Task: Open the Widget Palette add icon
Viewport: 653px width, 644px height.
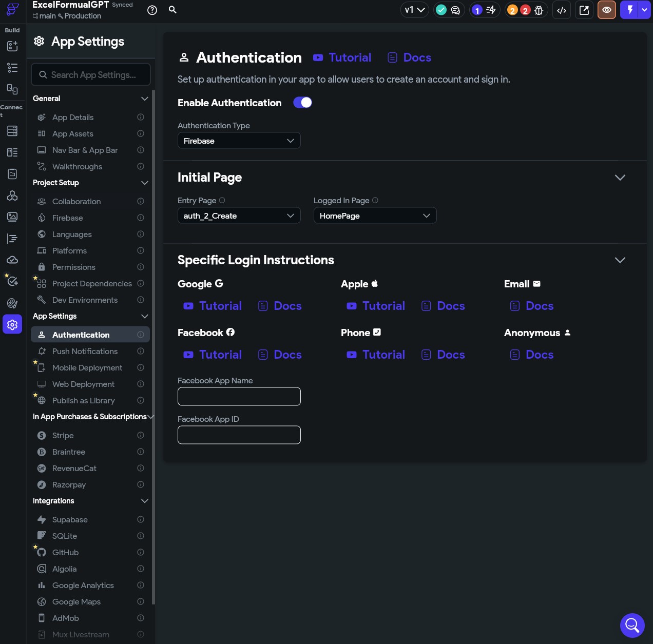Action: pos(12,46)
